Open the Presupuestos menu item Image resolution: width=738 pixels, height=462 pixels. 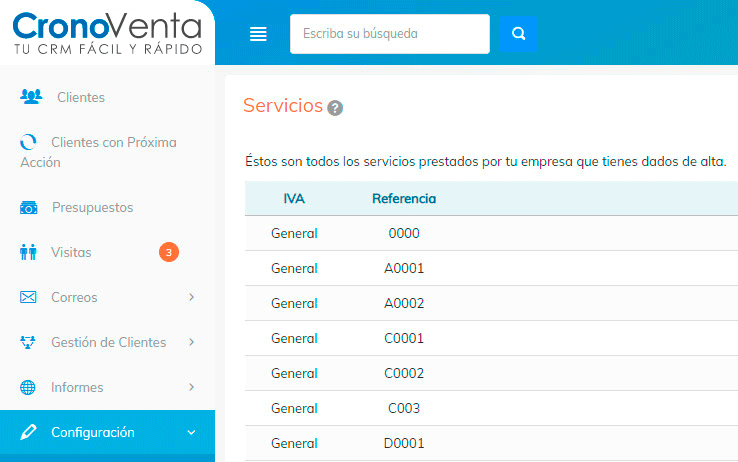tap(92, 208)
